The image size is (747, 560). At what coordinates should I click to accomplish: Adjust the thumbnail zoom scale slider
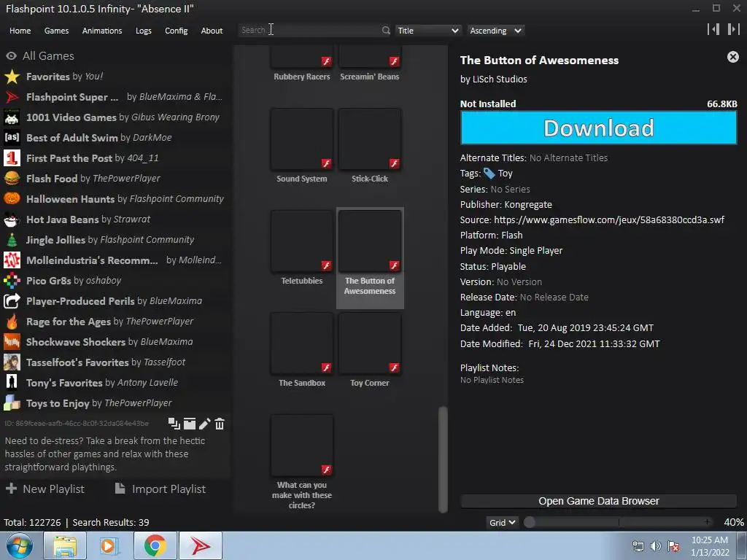[x=619, y=522]
